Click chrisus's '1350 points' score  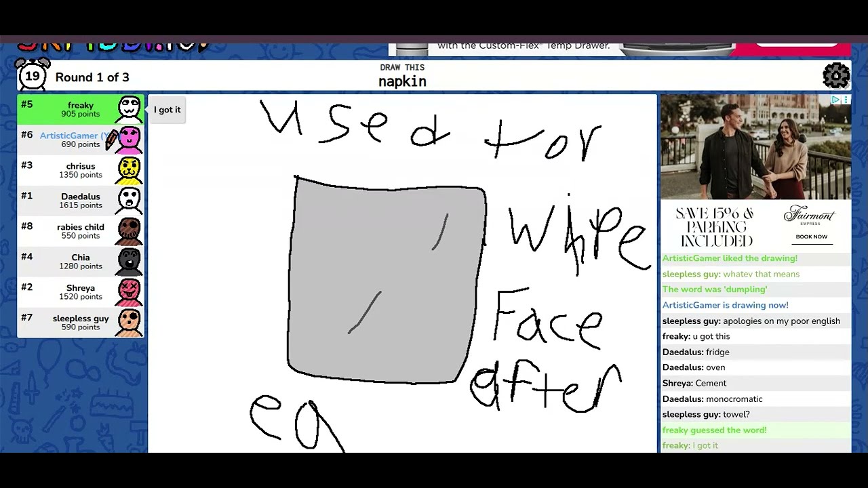[81, 175]
